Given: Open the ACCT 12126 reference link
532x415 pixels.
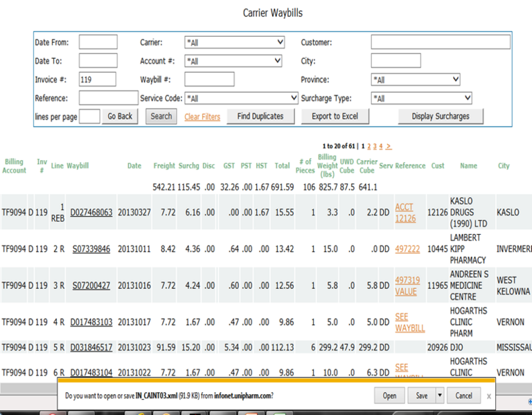Looking at the screenshot, I should pos(405,213).
